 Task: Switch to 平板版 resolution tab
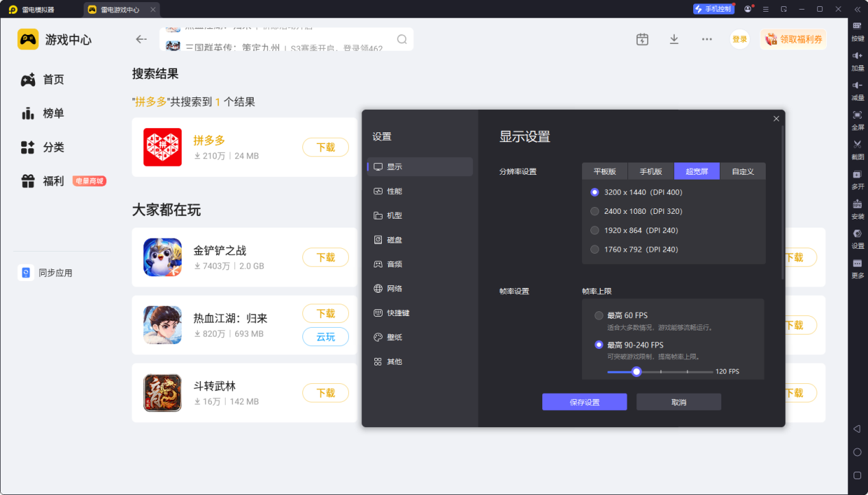tap(605, 171)
